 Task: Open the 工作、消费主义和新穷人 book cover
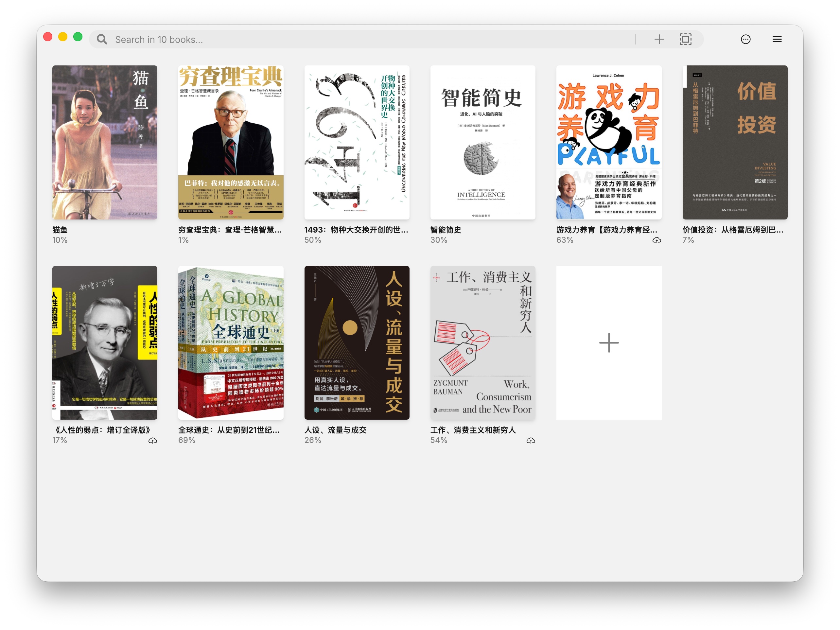tap(483, 342)
